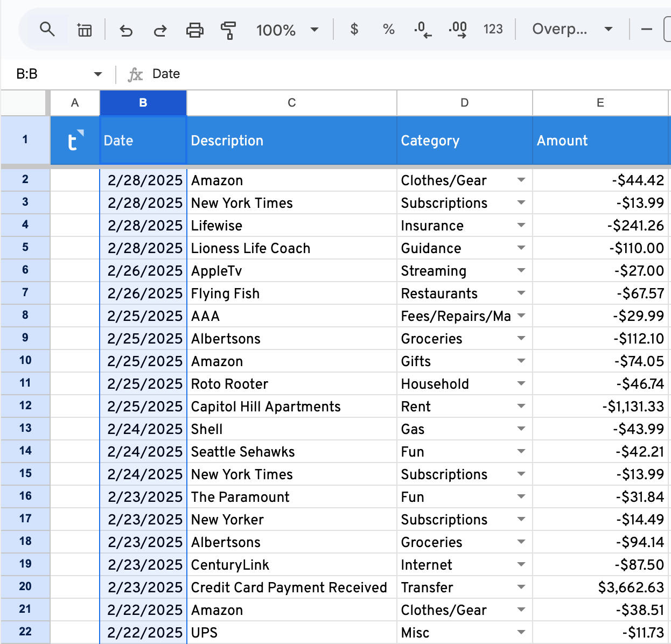This screenshot has height=644, width=671.
Task: Click the search menus magnifier icon
Action: (x=47, y=29)
